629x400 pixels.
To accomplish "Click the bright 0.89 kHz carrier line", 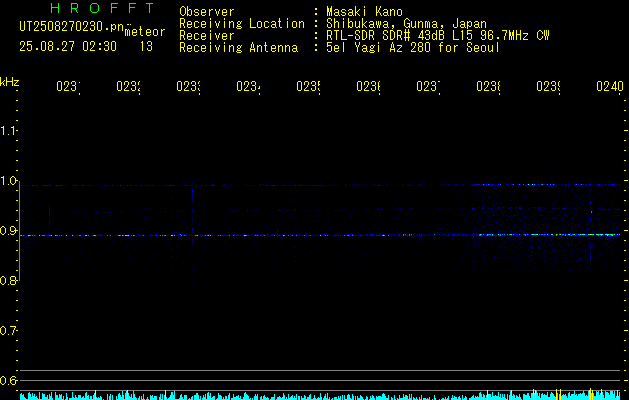I will coord(320,235).
